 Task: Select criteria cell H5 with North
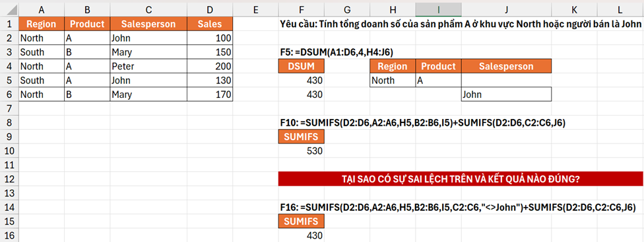[x=393, y=81]
